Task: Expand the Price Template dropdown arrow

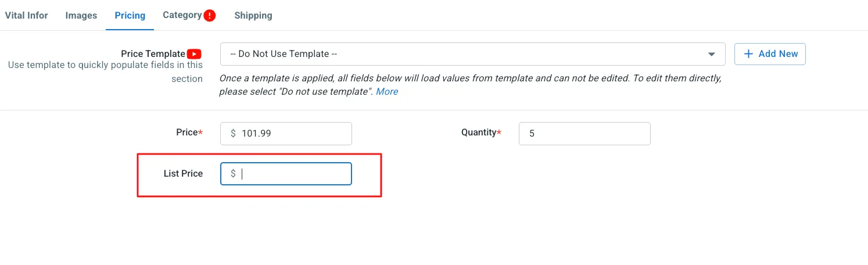Action: (712, 54)
